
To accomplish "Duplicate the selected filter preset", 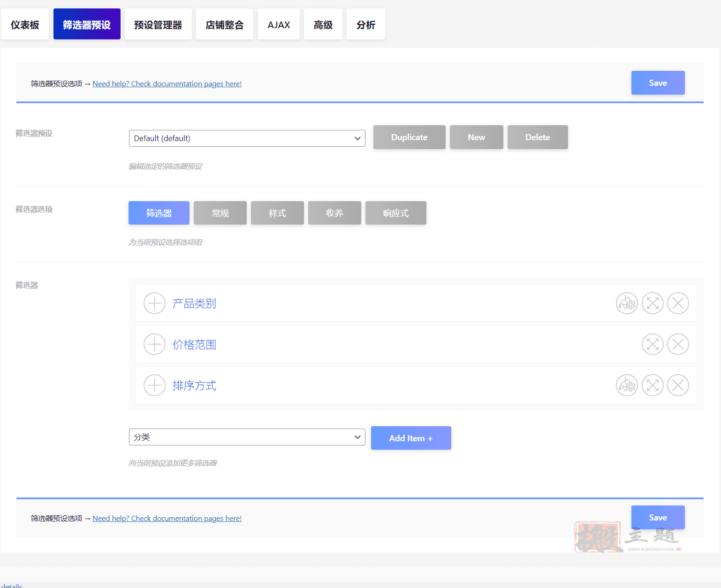I will 410,137.
